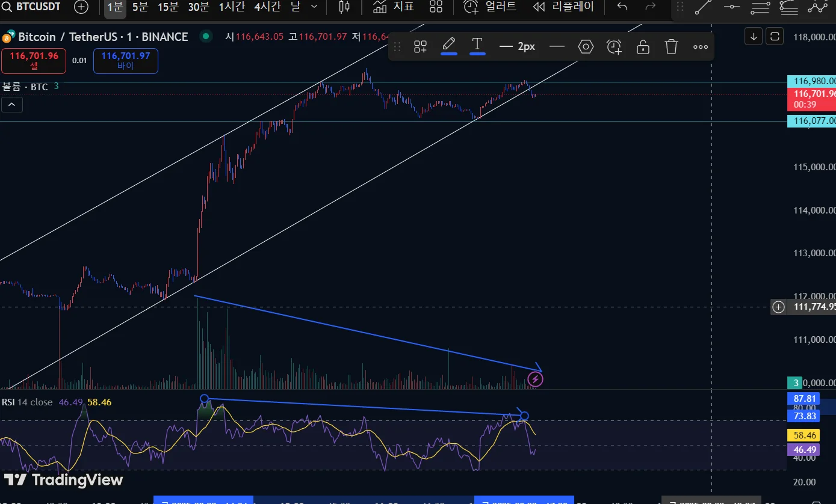Image resolution: width=836 pixels, height=504 pixels.
Task: Open the TradingView logo link
Action: pyautogui.click(x=64, y=479)
